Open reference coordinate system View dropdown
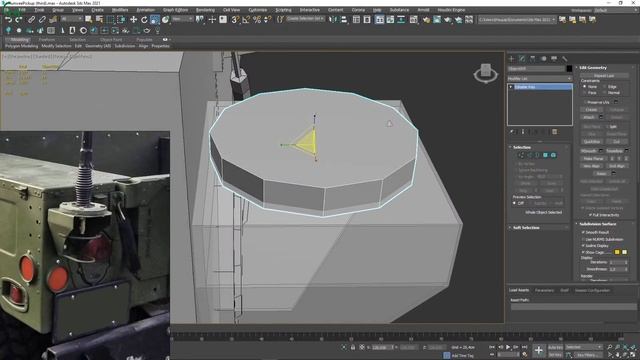Image resolution: width=640 pixels, height=360 pixels. pyautogui.click(x=182, y=19)
